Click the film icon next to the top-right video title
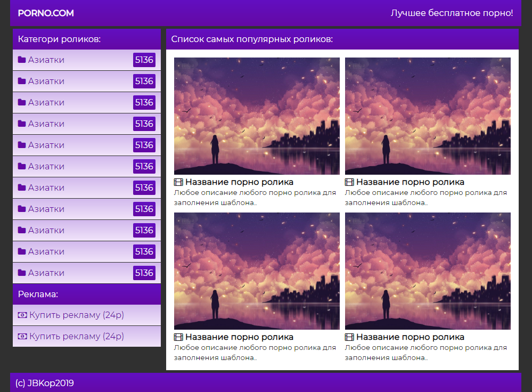This screenshot has width=532, height=392. click(349, 182)
